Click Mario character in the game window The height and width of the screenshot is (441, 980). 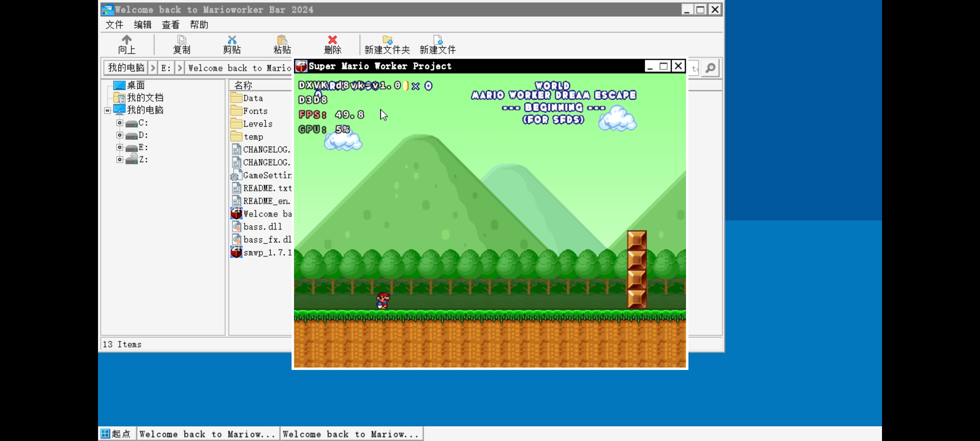383,301
